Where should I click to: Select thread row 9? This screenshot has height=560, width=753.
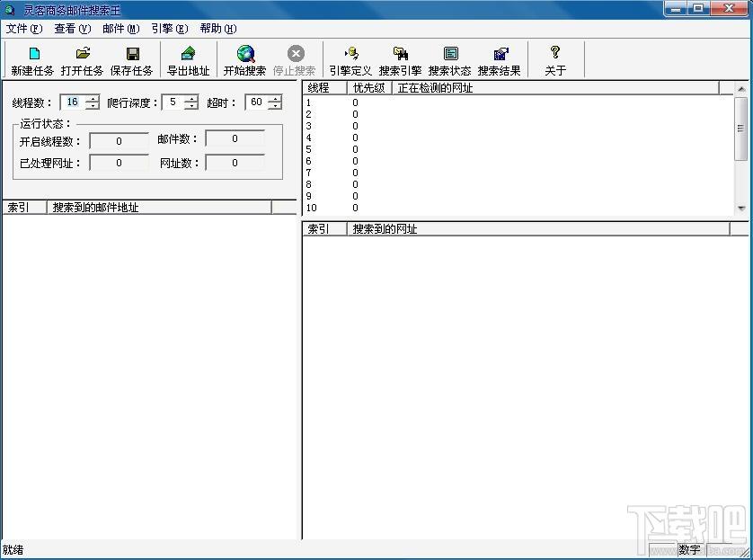518,196
